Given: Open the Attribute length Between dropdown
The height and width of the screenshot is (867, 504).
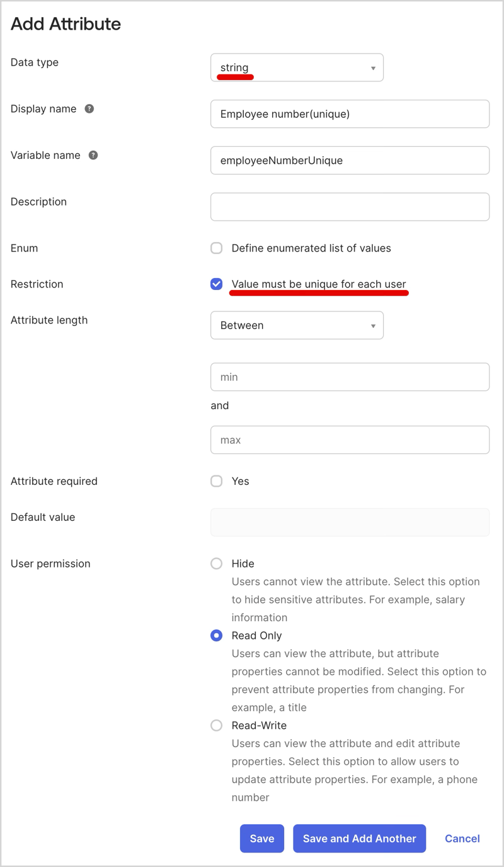Looking at the screenshot, I should tap(297, 325).
